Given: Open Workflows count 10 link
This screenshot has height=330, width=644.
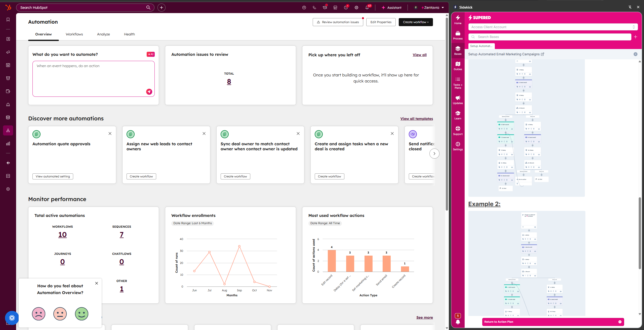Looking at the screenshot, I should pyautogui.click(x=62, y=234).
